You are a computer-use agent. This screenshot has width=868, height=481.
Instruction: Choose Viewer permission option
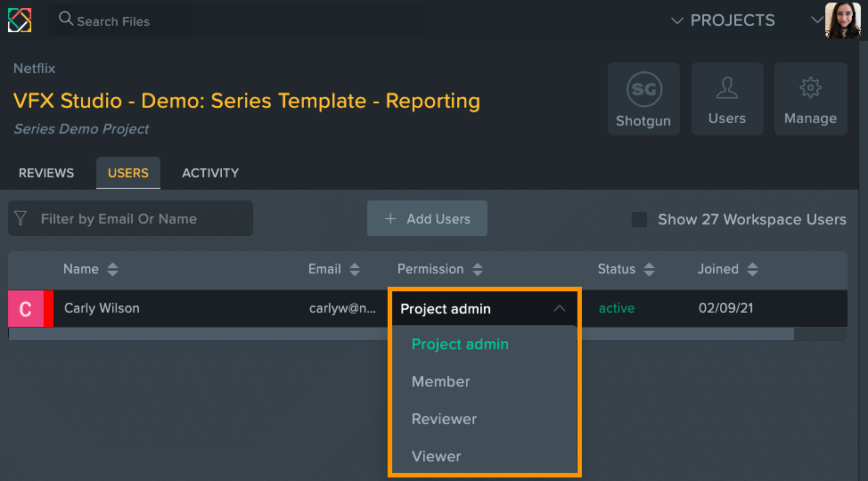coord(436,457)
